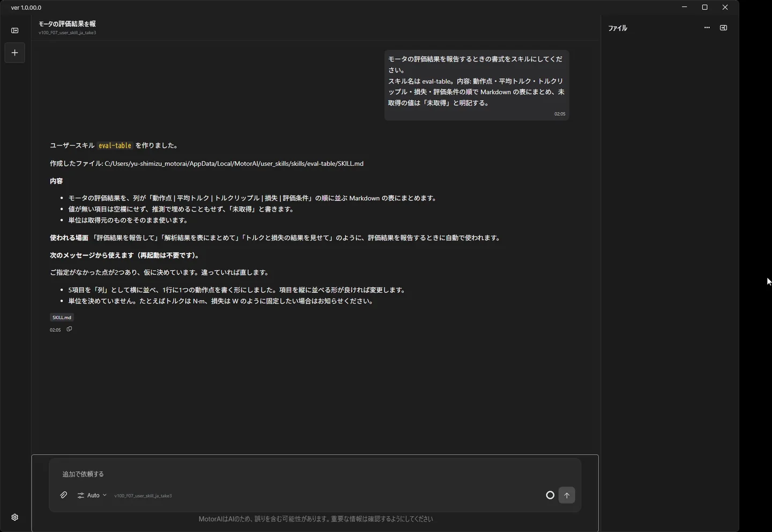Click the paperclip attach file icon
The image size is (772, 532).
click(x=63, y=495)
